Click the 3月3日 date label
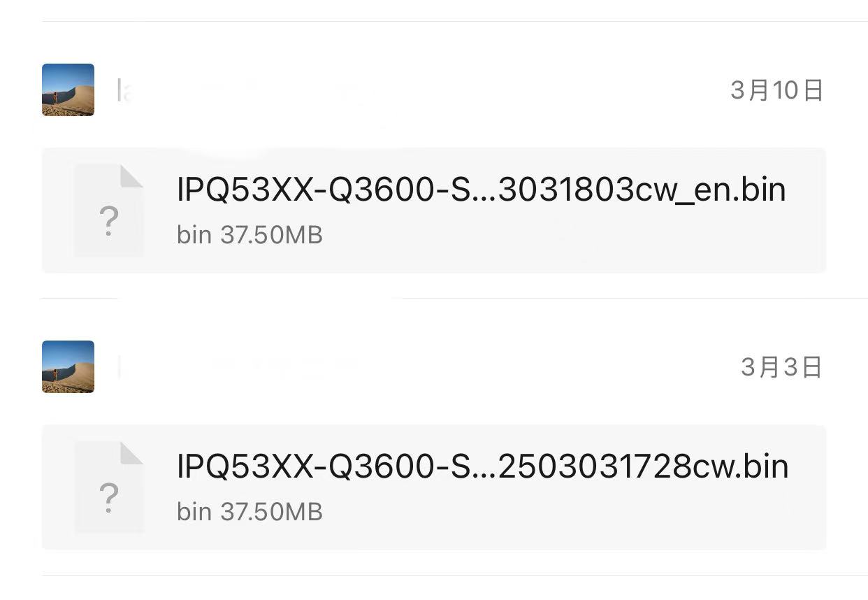868x600 pixels. [x=781, y=367]
